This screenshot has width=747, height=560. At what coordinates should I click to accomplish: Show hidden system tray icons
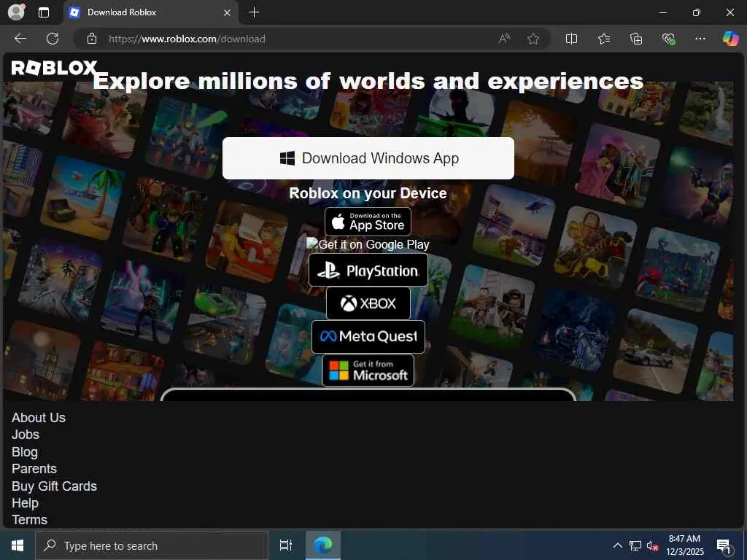click(x=617, y=545)
